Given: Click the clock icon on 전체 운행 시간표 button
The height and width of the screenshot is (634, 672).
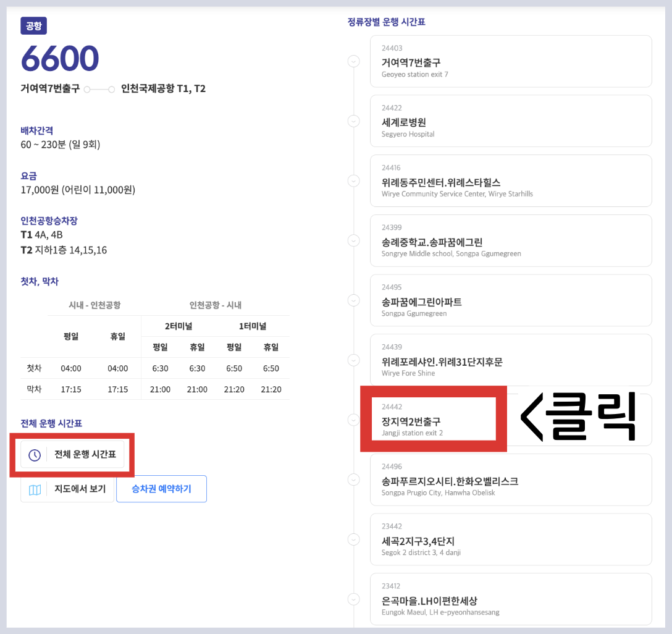Looking at the screenshot, I should coord(35,455).
